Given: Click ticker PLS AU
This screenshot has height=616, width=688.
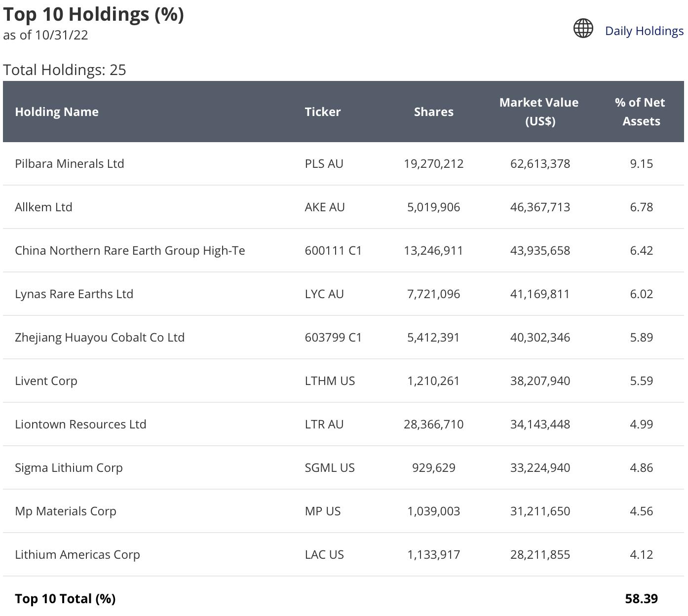Looking at the screenshot, I should pos(324,163).
